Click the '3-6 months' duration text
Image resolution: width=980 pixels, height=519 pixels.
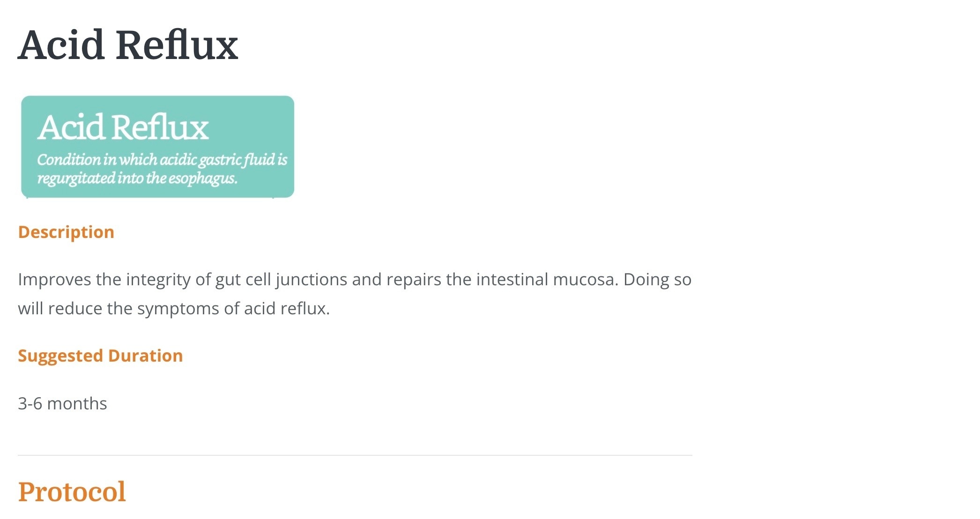coord(62,404)
